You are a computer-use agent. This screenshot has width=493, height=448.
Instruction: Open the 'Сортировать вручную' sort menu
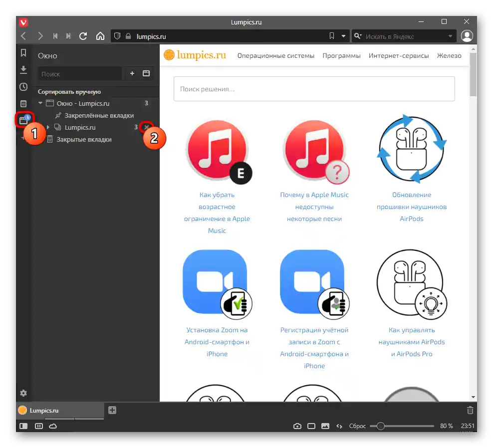click(x=69, y=92)
